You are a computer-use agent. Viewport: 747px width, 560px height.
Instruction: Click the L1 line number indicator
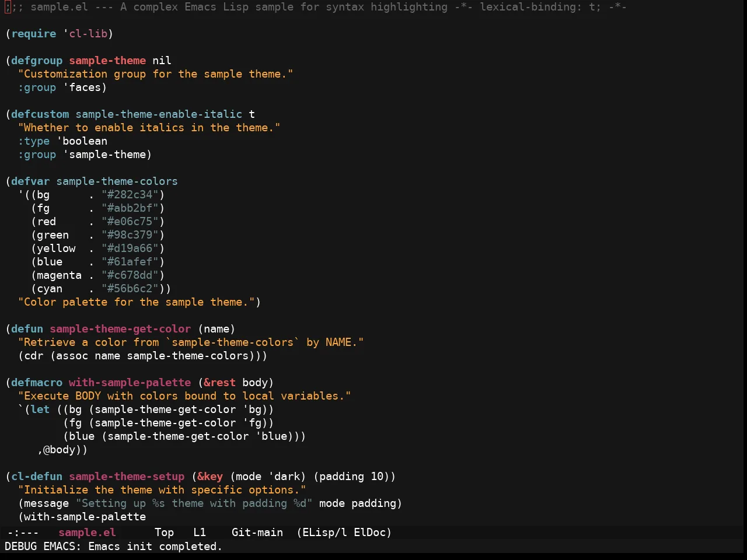(x=200, y=533)
